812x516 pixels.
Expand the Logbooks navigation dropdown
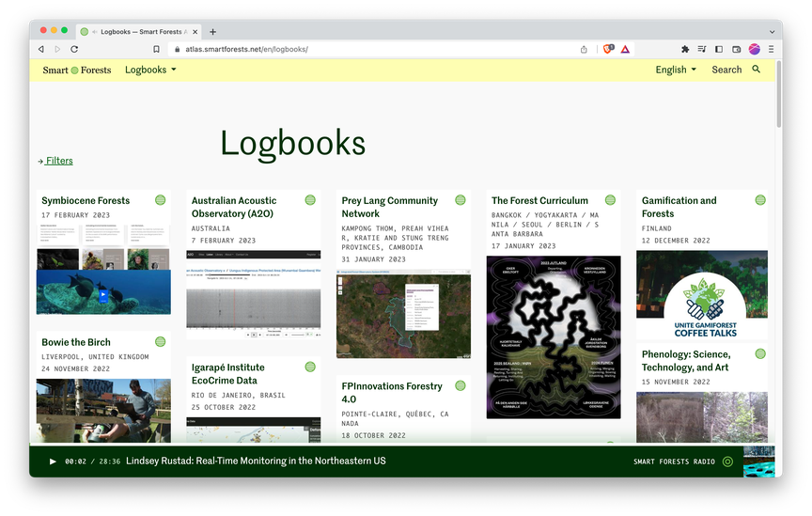(150, 70)
